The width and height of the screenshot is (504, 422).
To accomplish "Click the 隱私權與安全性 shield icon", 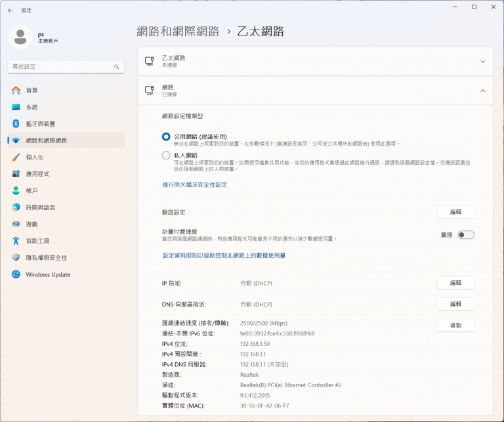I will point(16,258).
